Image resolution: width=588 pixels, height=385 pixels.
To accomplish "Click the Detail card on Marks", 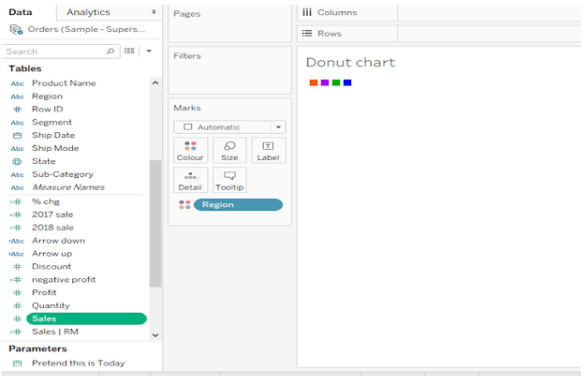I will tap(190, 180).
